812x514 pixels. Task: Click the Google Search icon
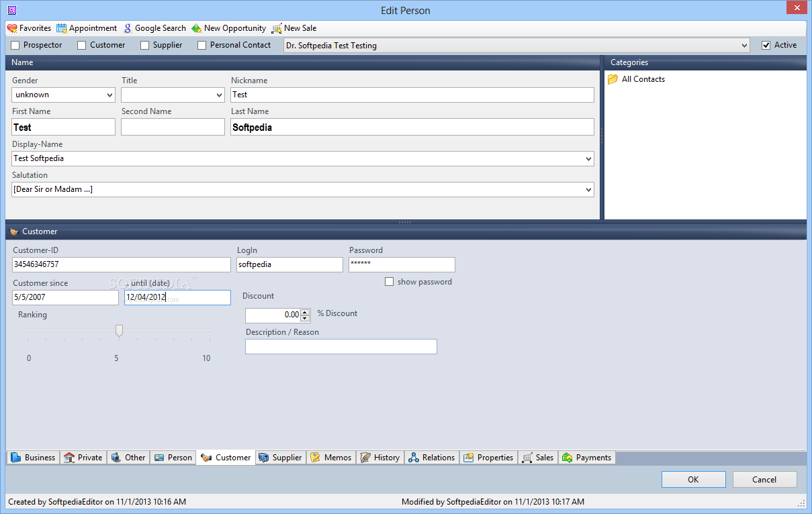(x=128, y=28)
